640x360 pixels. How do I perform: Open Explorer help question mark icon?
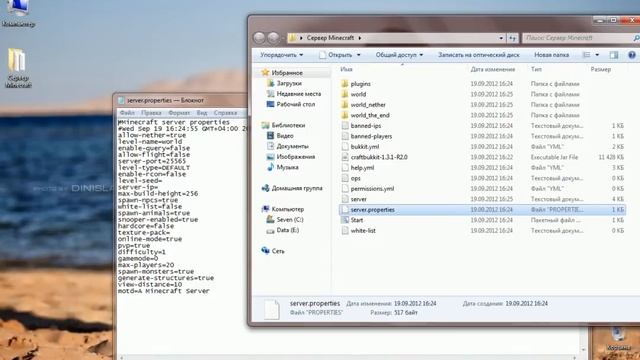[x=632, y=55]
